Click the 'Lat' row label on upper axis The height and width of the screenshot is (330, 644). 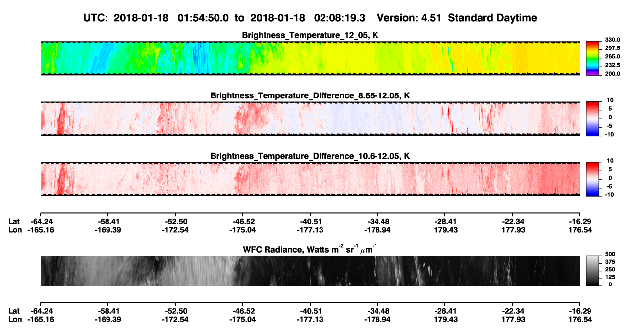coord(14,221)
